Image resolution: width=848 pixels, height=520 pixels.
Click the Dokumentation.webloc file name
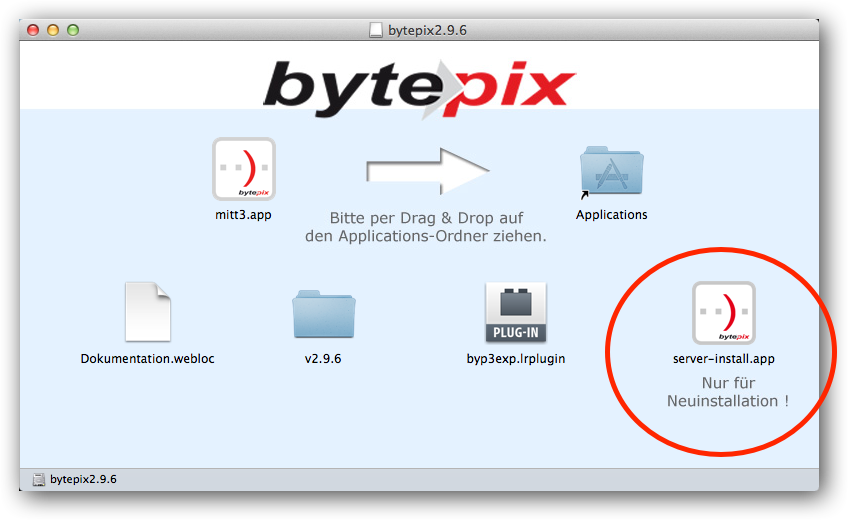(x=148, y=358)
